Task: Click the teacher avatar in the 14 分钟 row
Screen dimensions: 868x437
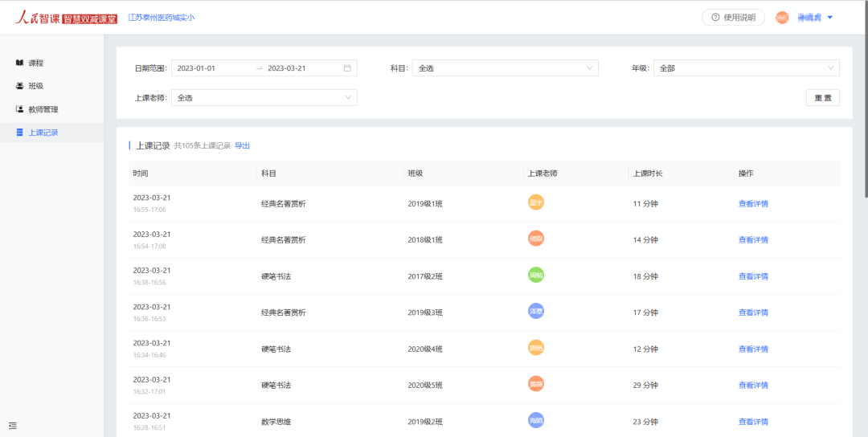Action: (x=536, y=239)
